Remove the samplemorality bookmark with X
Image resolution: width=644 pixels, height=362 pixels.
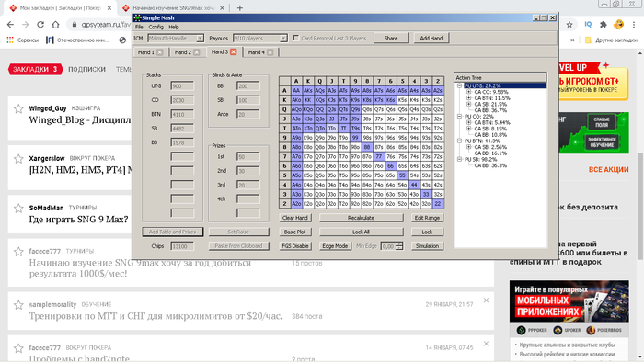[x=486, y=300]
